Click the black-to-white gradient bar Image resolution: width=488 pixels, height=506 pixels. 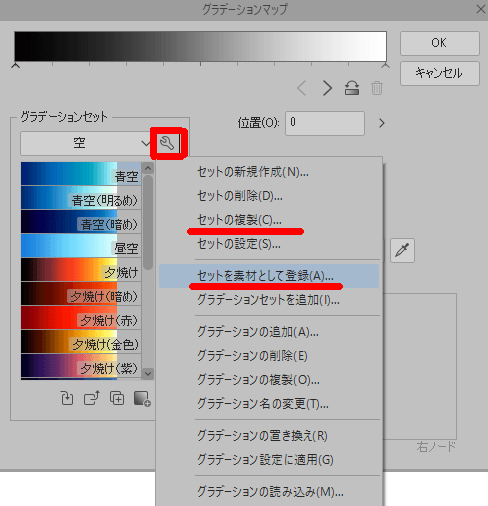(200, 46)
